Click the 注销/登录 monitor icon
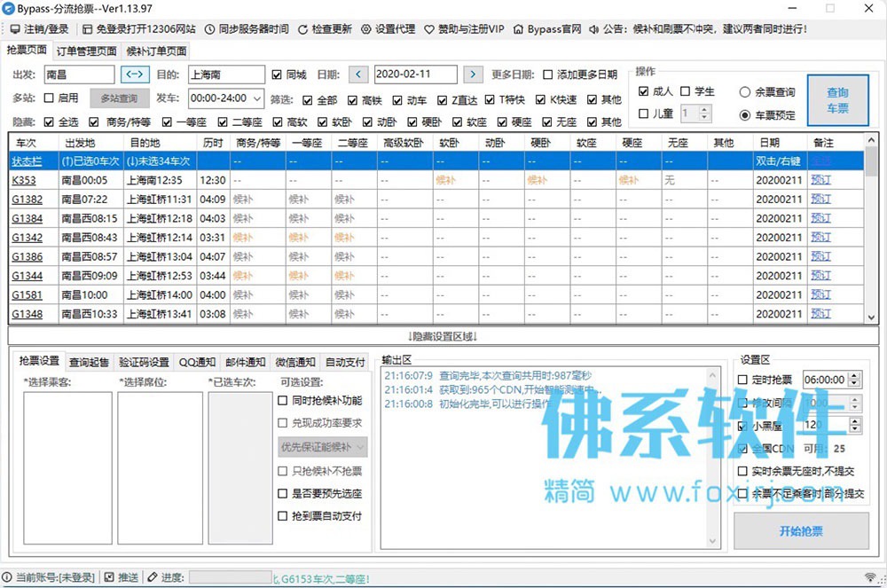This screenshot has height=588, width=887. [x=15, y=29]
